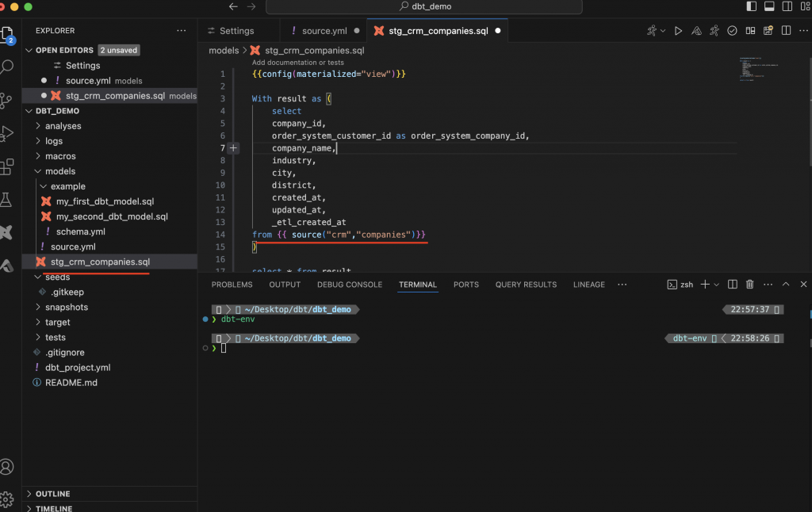
Task: Open the OUTPUT panel tab
Action: coord(285,285)
